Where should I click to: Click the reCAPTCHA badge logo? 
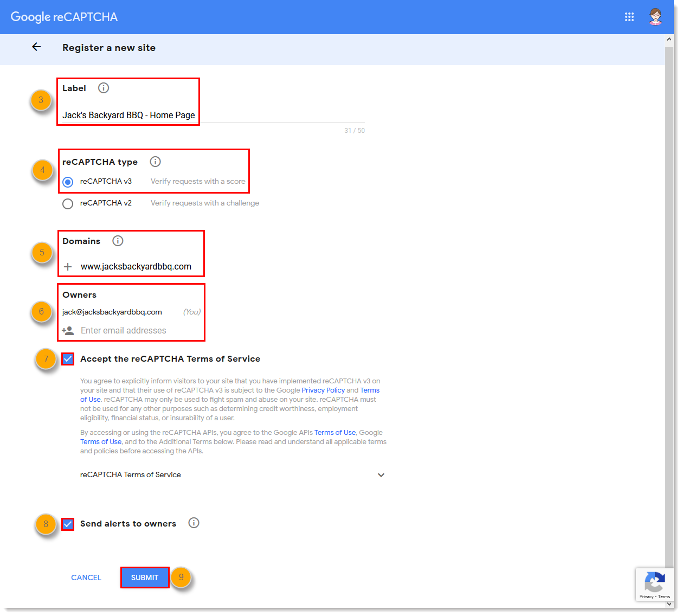point(655,582)
